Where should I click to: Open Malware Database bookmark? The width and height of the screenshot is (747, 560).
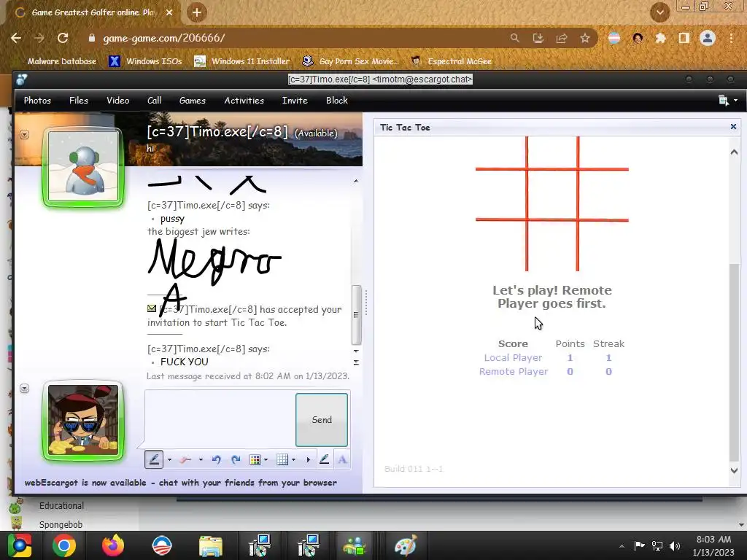coord(61,61)
